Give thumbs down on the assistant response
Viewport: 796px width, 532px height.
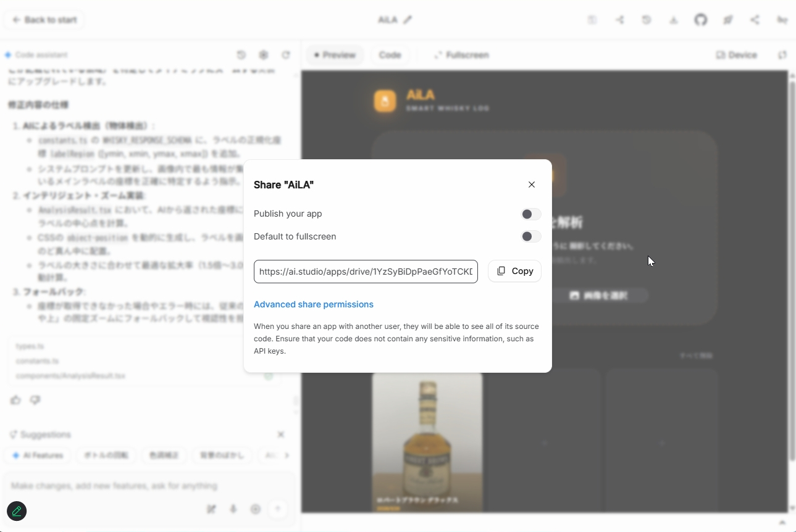point(35,400)
